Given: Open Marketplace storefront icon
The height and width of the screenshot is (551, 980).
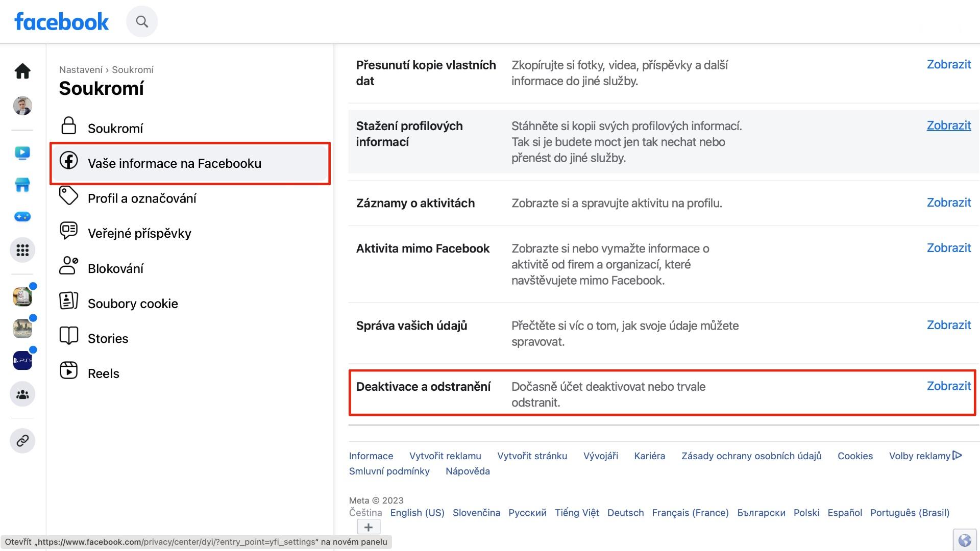Looking at the screenshot, I should [x=22, y=185].
